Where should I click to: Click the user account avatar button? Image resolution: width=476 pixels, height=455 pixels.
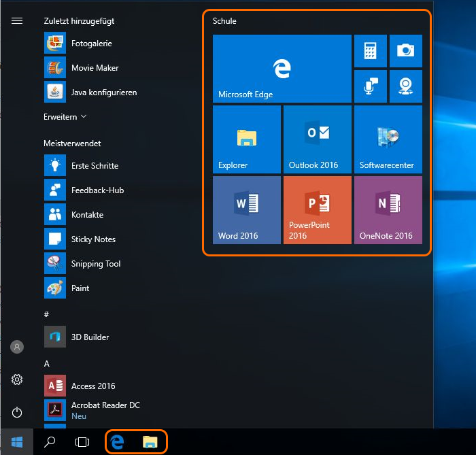click(x=17, y=347)
